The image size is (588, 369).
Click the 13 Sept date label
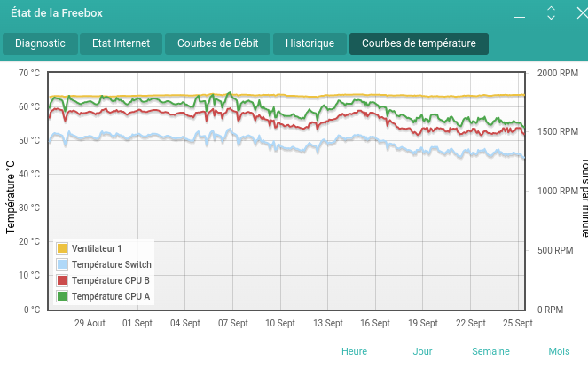[x=328, y=323]
